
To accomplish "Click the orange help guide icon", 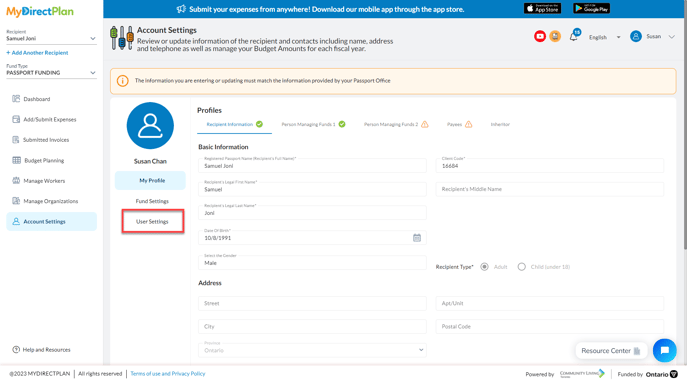I will (555, 36).
